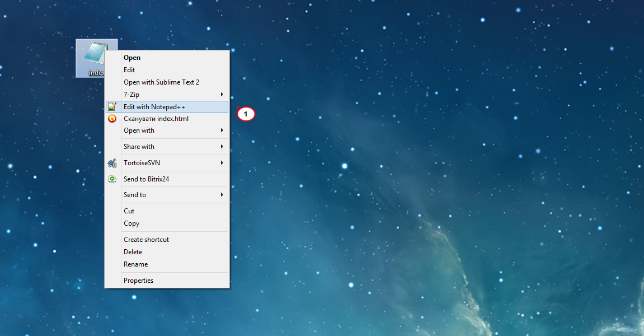Expand the TortoiseSVN submenu arrow

[x=222, y=163]
